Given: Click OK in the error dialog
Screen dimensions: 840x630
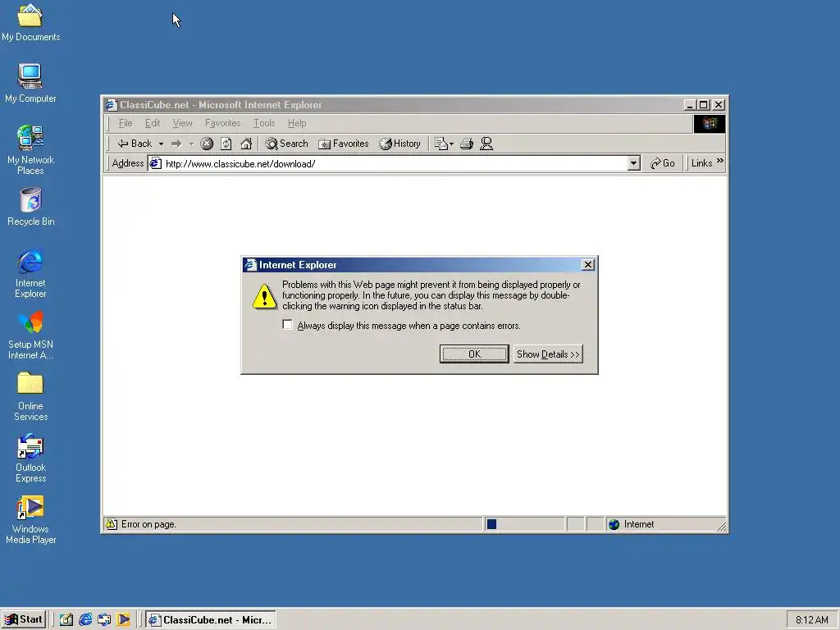Looking at the screenshot, I should coord(474,354).
